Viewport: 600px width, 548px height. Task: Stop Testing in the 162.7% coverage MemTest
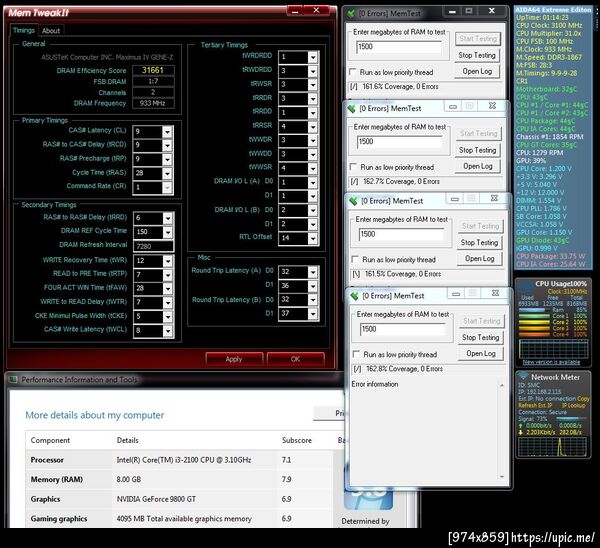[478, 150]
